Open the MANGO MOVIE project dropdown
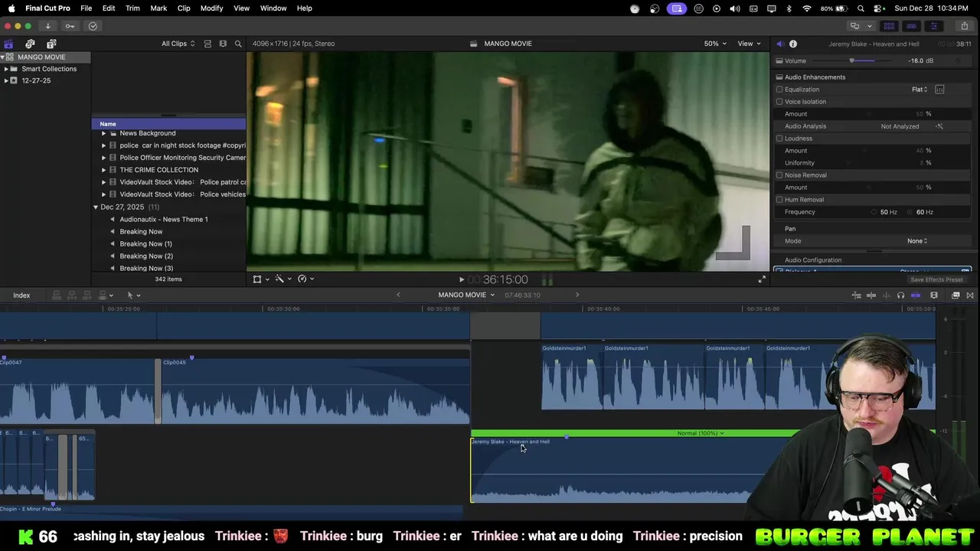The height and width of the screenshot is (551, 980). [466, 295]
